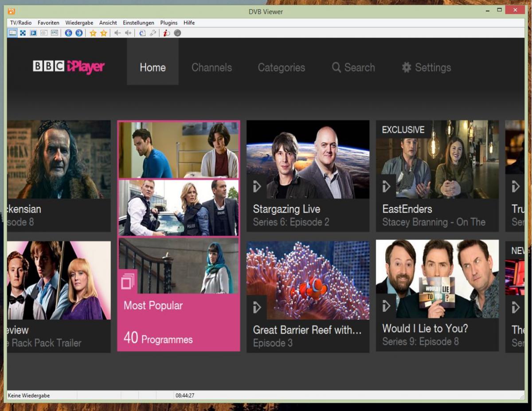Open the iPlayer Settings

[x=426, y=67]
